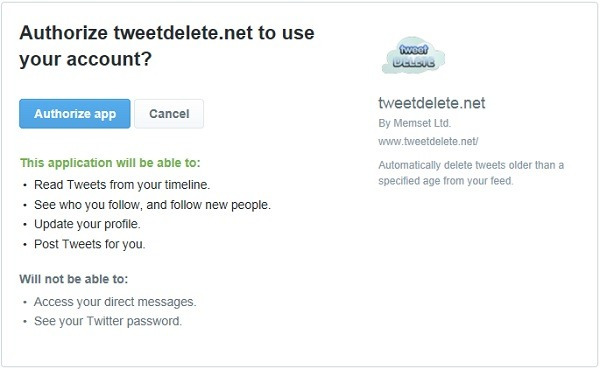Select the tweetdelete.net app name heading
The width and height of the screenshot is (600, 369).
coord(432,103)
